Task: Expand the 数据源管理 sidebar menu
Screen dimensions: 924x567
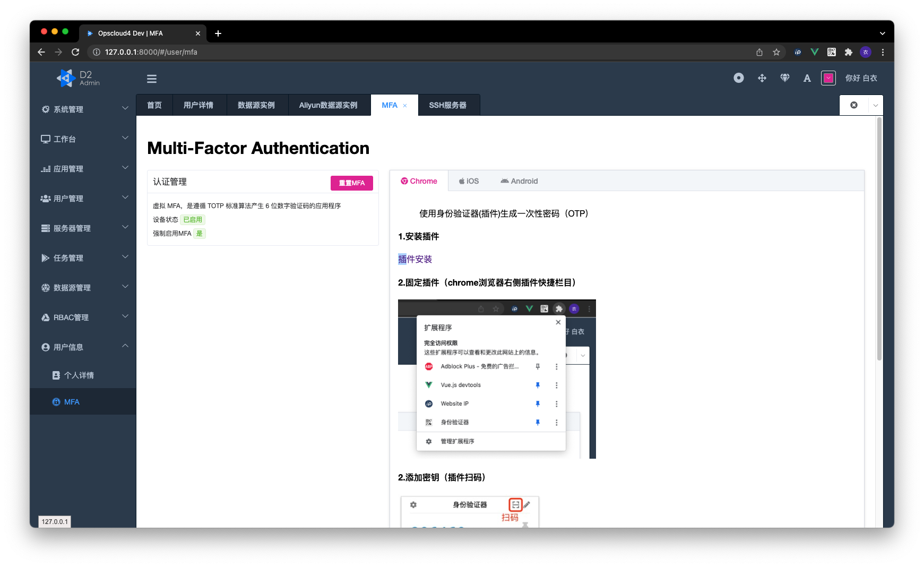Action: pos(83,287)
